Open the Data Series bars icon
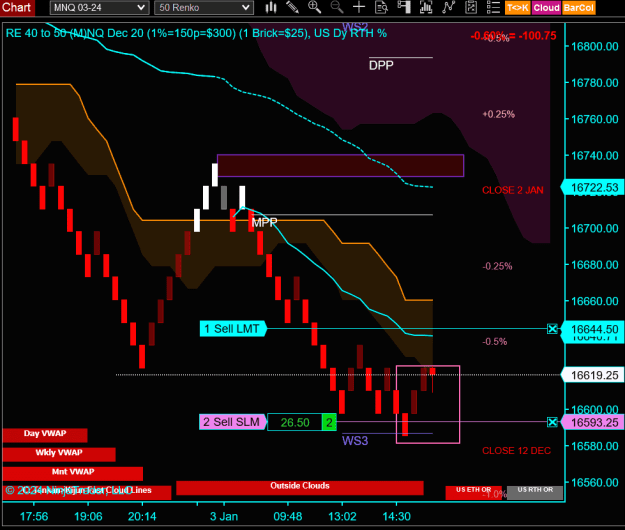Screen dimensions: 625x530 [x=426, y=7]
